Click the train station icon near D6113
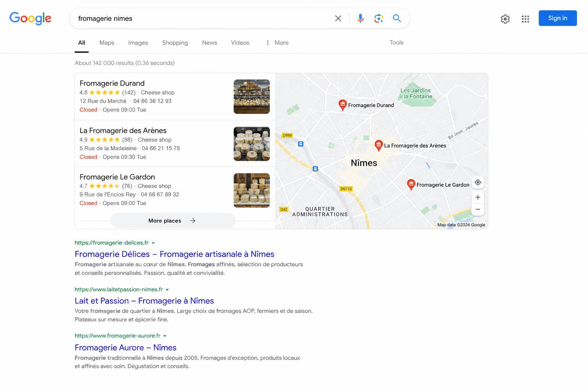588x392 pixels. [x=315, y=169]
